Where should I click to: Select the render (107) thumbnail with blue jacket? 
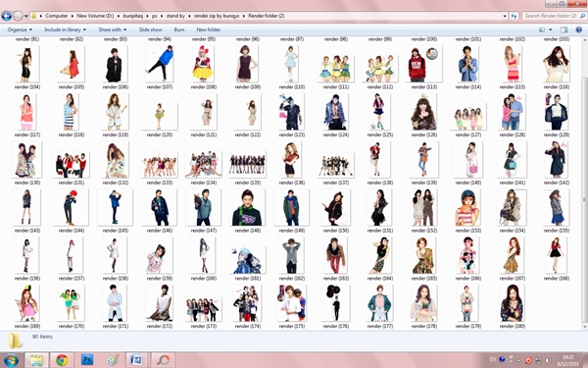pyautogui.click(x=160, y=64)
